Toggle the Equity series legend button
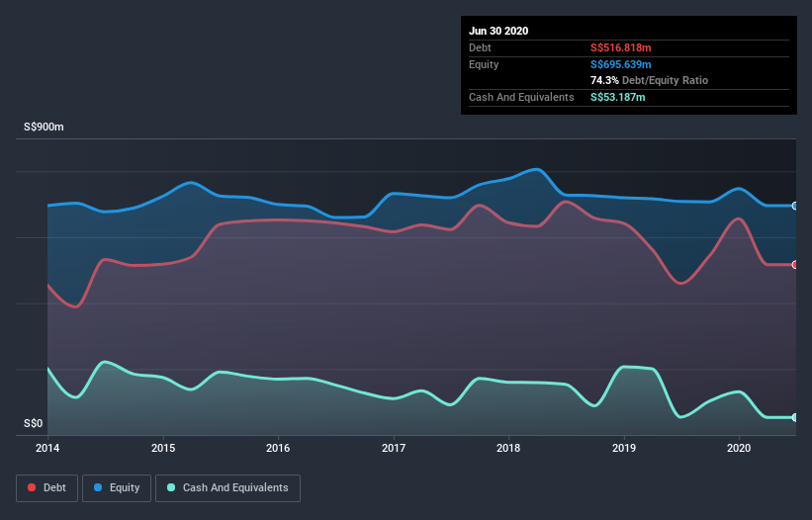The image size is (812, 520). tap(117, 488)
